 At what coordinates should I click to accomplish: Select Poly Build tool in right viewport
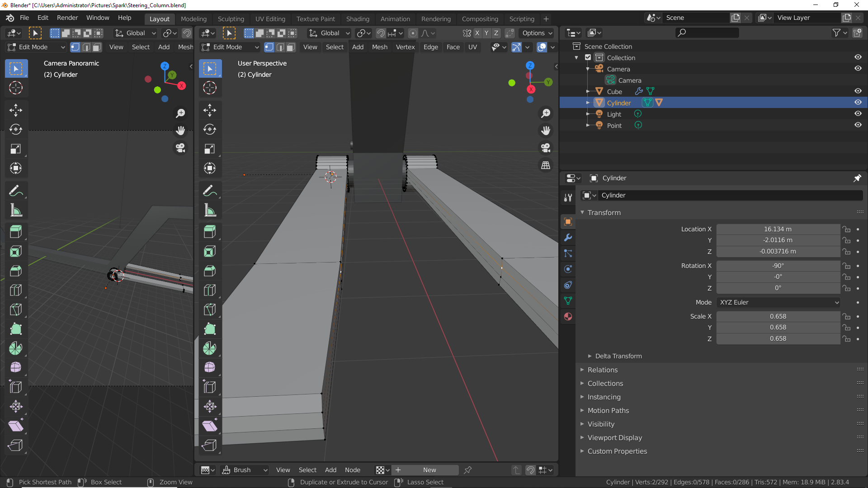[x=210, y=329]
